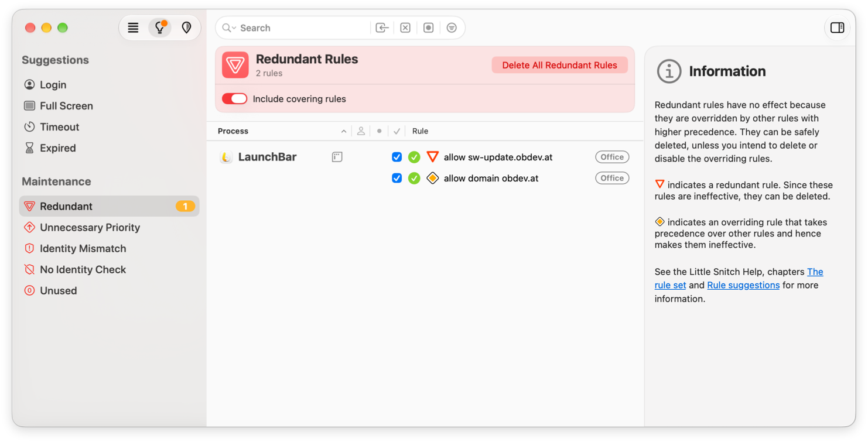This screenshot has height=442, width=868.
Task: Click Delete All Redundant Rules button
Action: (559, 65)
